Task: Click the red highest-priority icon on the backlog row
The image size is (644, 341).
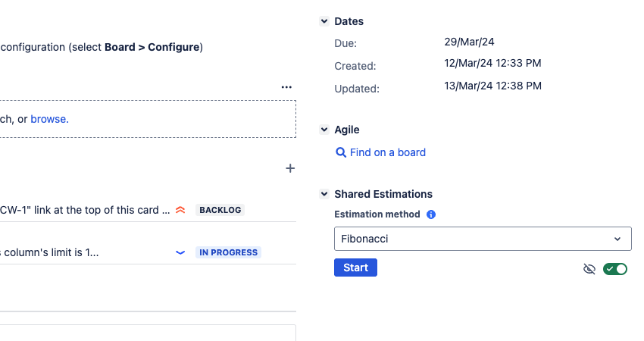Action: click(x=180, y=210)
